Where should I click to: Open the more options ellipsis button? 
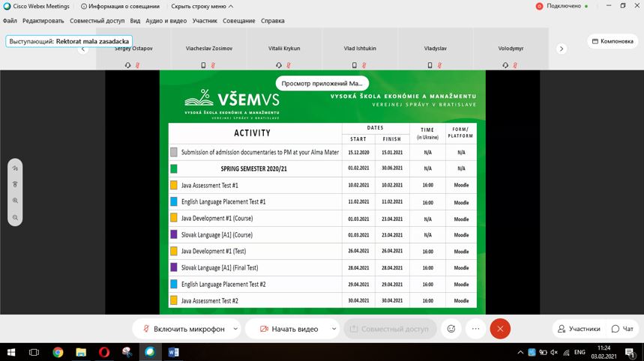(x=475, y=329)
